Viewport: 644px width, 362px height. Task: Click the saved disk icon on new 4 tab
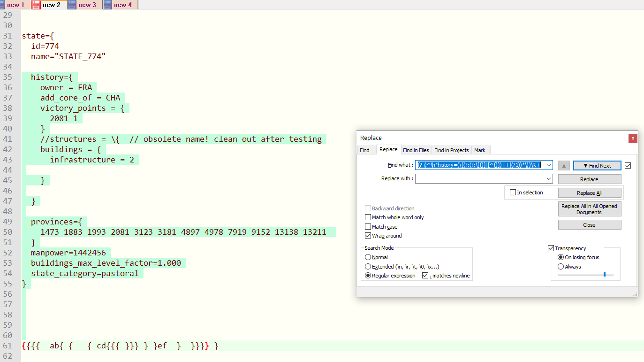coord(107,5)
